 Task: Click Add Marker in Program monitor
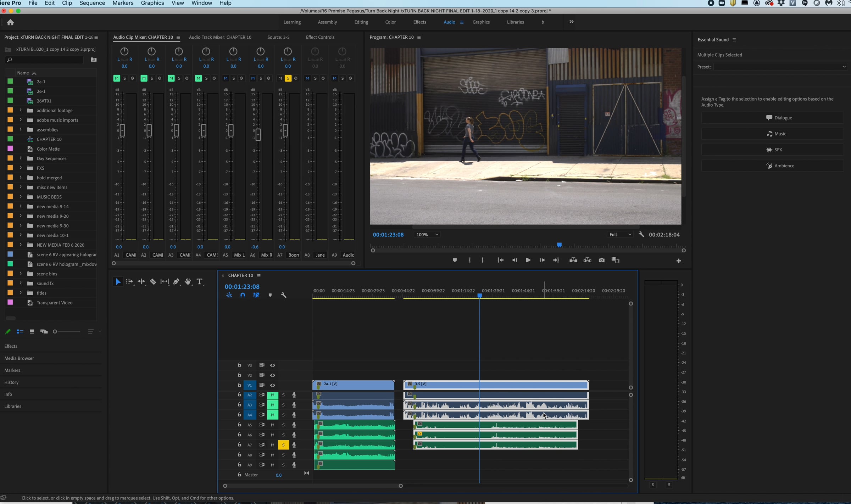click(455, 260)
